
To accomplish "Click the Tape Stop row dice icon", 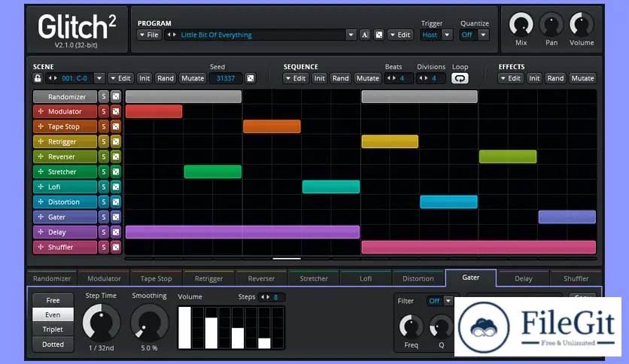I will (x=116, y=126).
